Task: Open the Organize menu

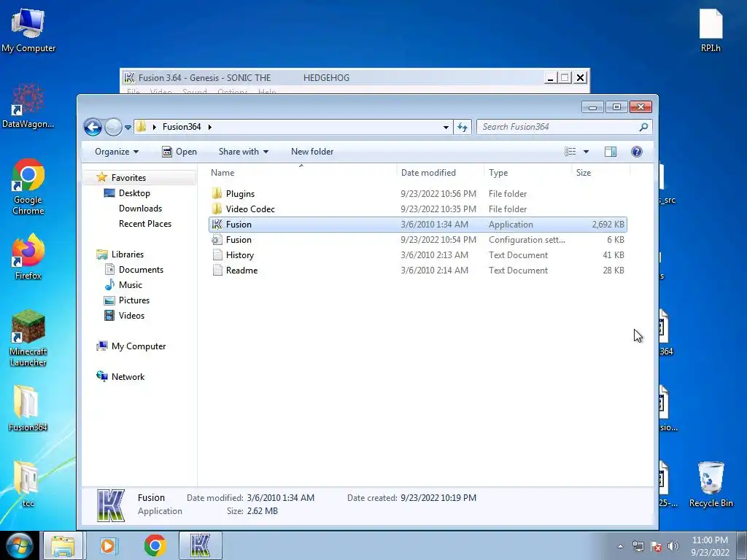Action: coord(117,152)
